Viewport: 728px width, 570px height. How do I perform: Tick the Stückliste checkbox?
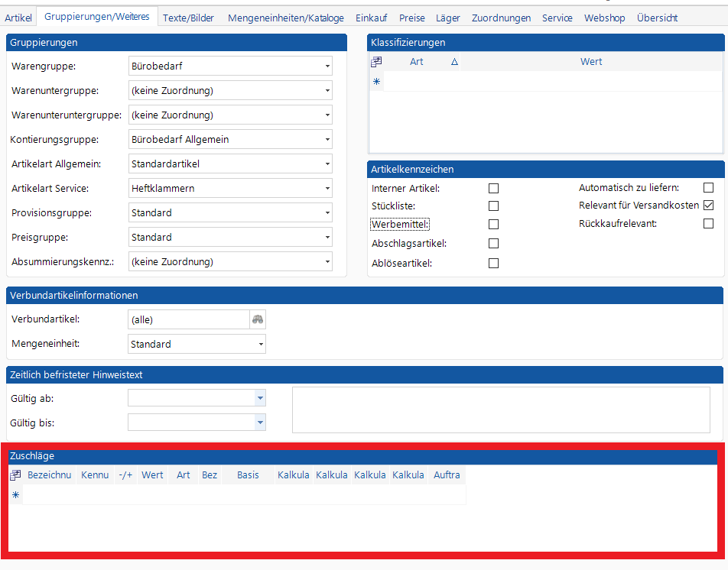click(493, 206)
